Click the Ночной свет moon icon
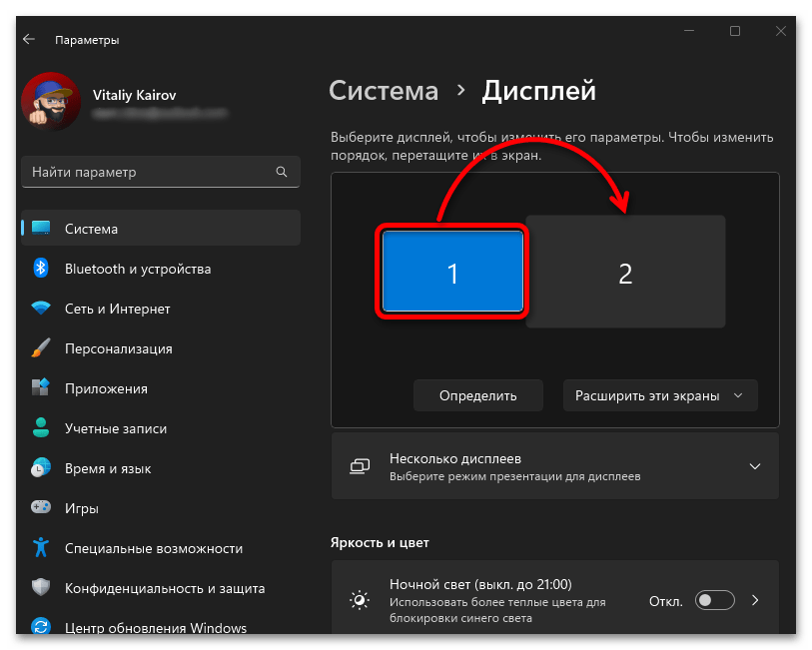This screenshot has width=812, height=650. click(x=360, y=599)
